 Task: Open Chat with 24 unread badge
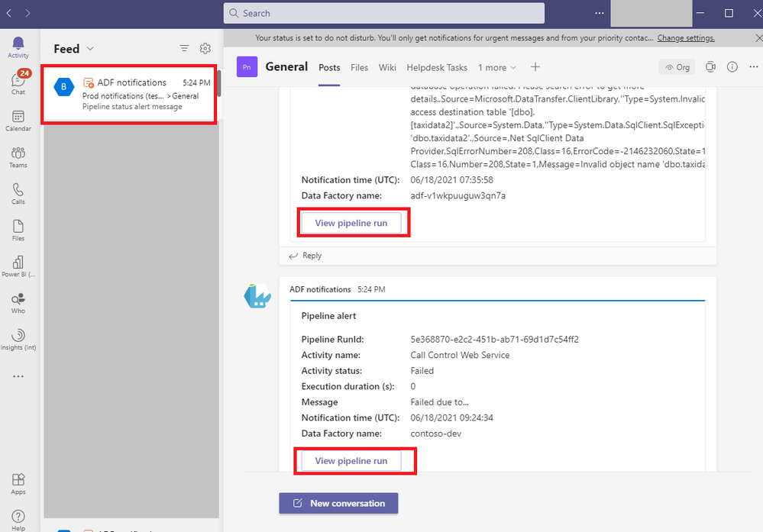(18, 82)
